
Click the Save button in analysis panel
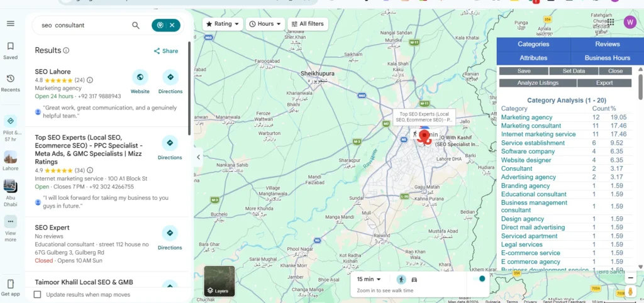[524, 71]
